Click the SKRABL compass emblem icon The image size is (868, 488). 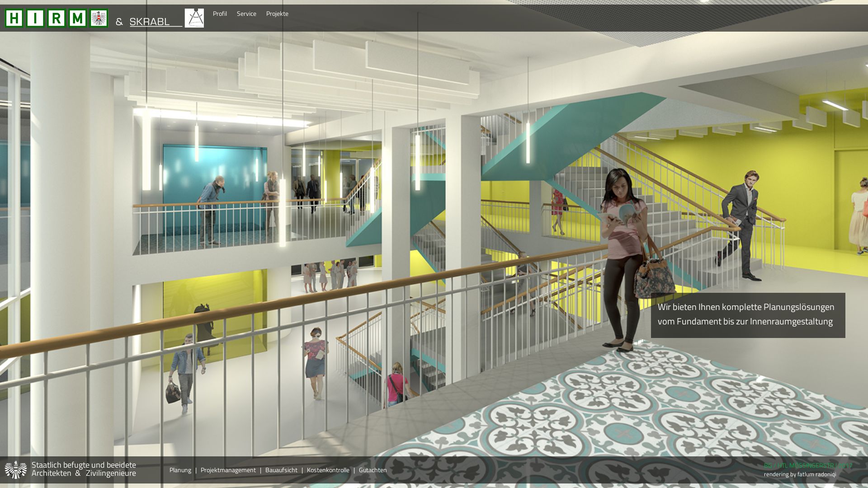[194, 18]
